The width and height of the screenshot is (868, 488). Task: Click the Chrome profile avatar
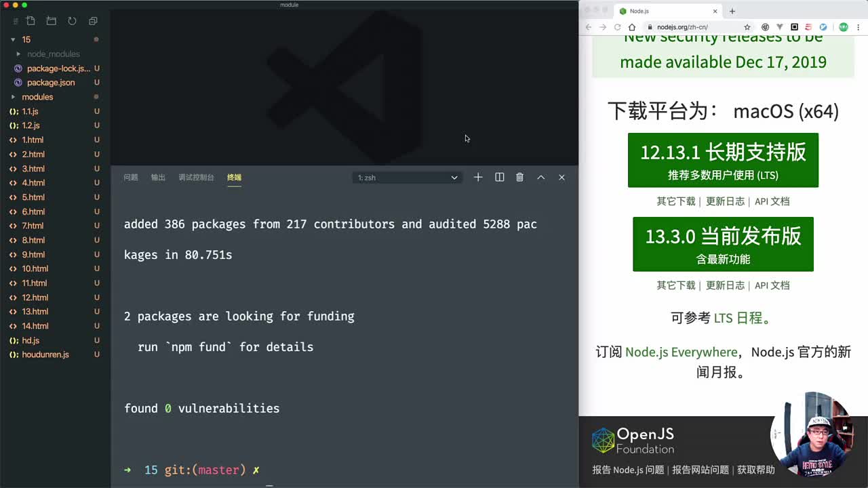pyautogui.click(x=844, y=27)
